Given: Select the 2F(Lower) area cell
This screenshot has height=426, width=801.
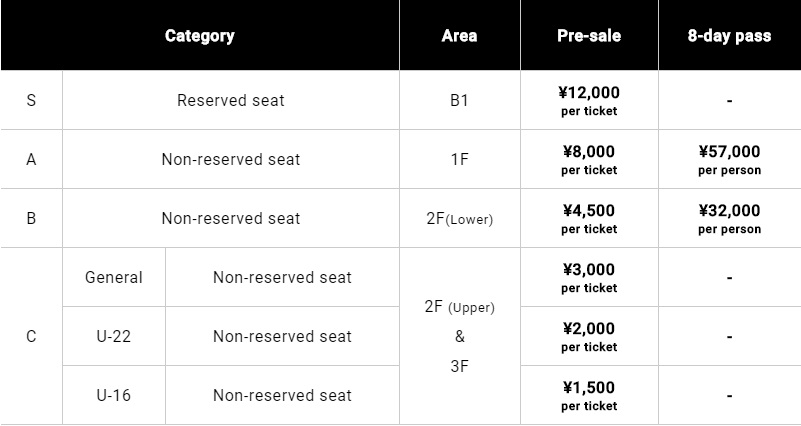Looking at the screenshot, I should pyautogui.click(x=459, y=218).
